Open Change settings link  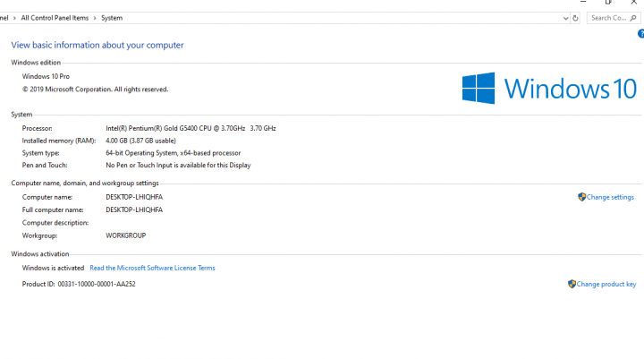tap(610, 197)
